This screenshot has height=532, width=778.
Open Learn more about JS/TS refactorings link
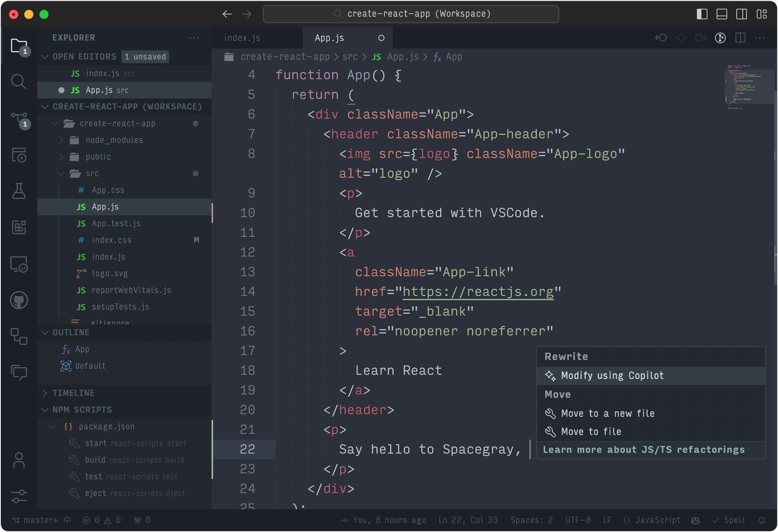pos(644,450)
